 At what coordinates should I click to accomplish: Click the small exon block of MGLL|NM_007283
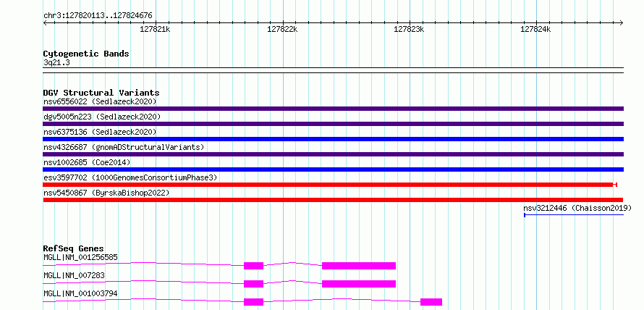click(253, 284)
